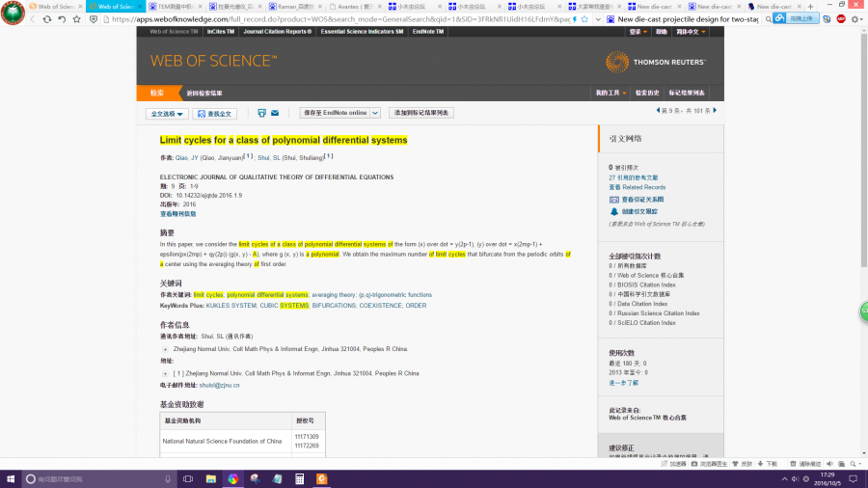Image resolution: width=868 pixels, height=488 pixels.
Task: Expand the address [1] plus icon
Action: point(165,373)
